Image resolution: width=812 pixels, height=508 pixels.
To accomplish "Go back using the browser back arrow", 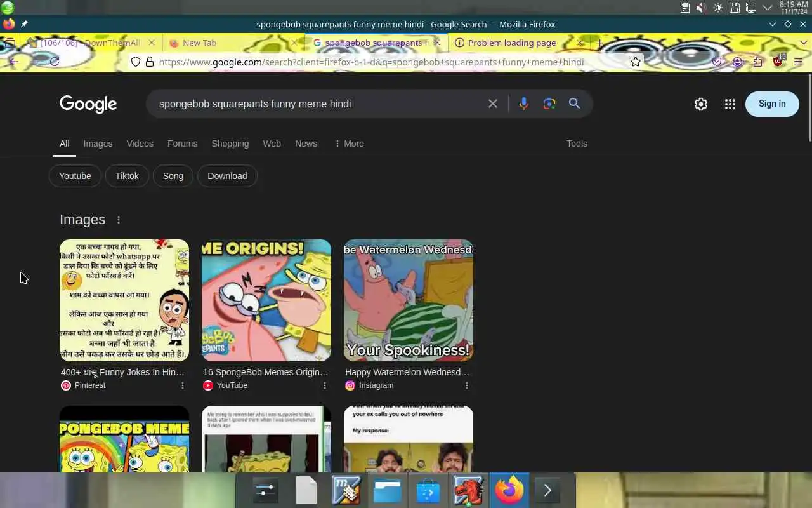I will (x=13, y=62).
